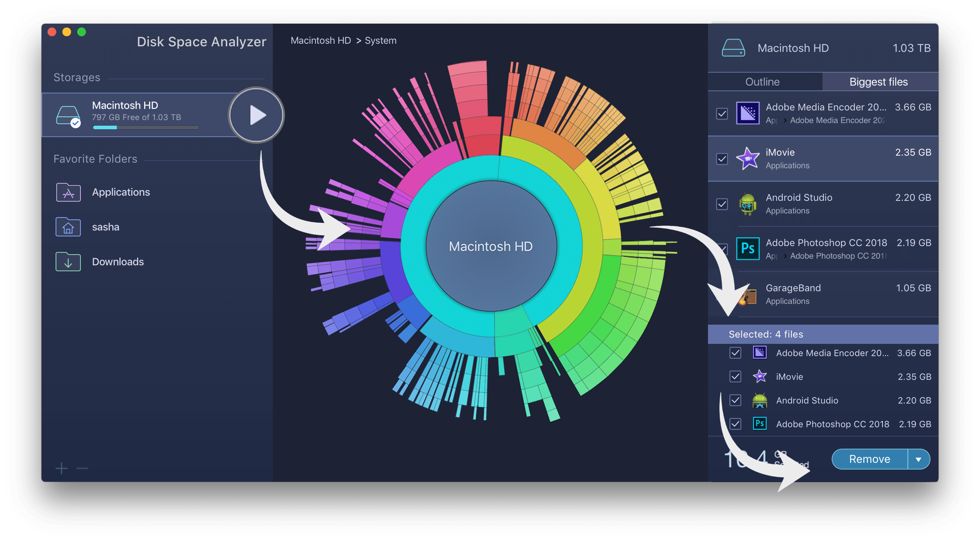The width and height of the screenshot is (980, 541).
Task: Click the iMovie application icon
Action: pos(747,158)
